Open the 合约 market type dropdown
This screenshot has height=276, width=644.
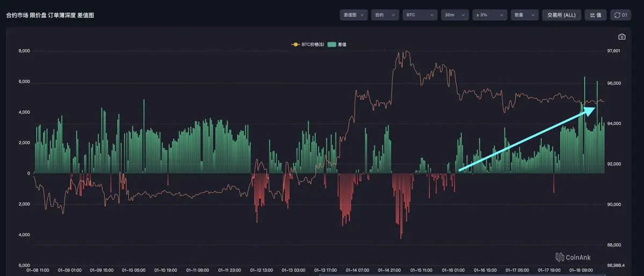click(385, 15)
